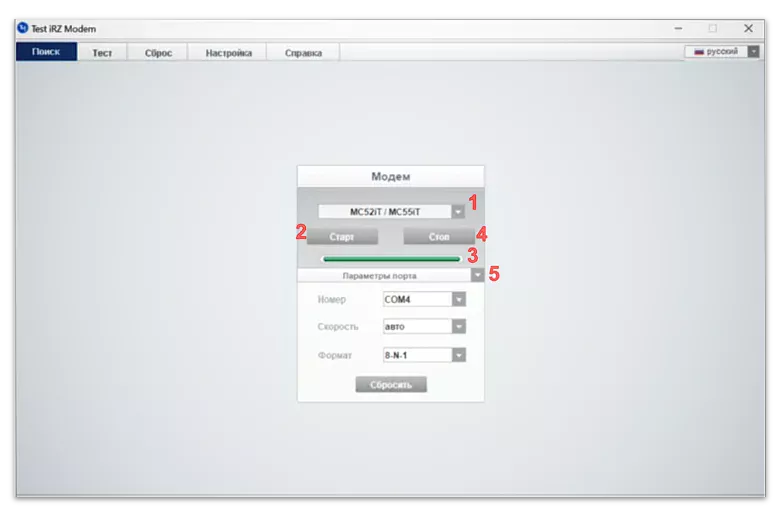Open the Скорость авто dropdown

point(458,326)
